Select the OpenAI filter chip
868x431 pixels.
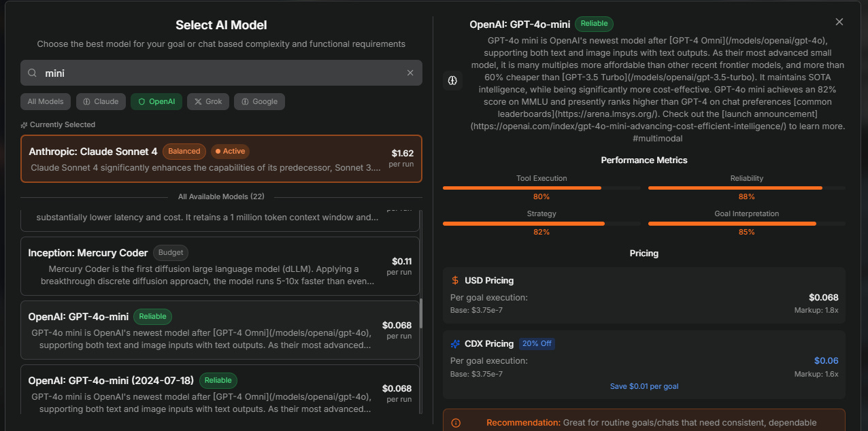pos(156,101)
